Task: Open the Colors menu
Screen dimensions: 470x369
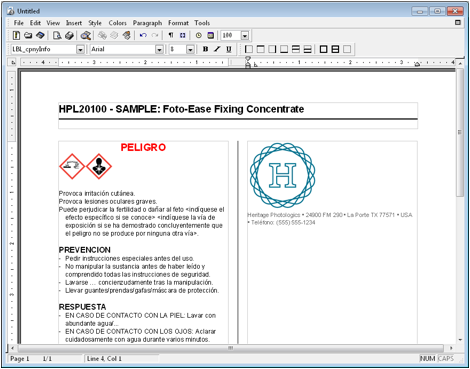Action: (x=117, y=23)
